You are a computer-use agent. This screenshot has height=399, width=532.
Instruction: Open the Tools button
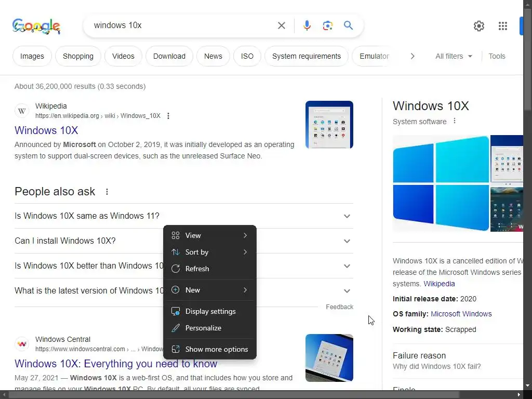(497, 56)
